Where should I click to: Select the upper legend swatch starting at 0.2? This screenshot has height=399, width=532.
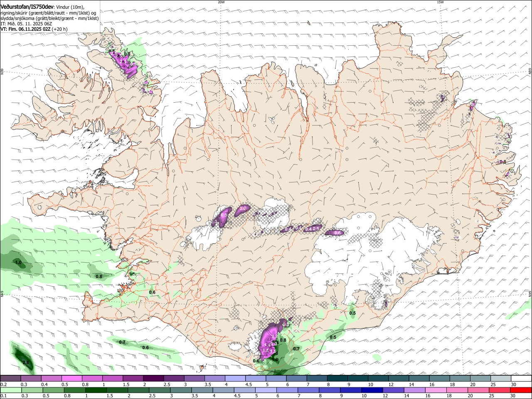click(10, 379)
